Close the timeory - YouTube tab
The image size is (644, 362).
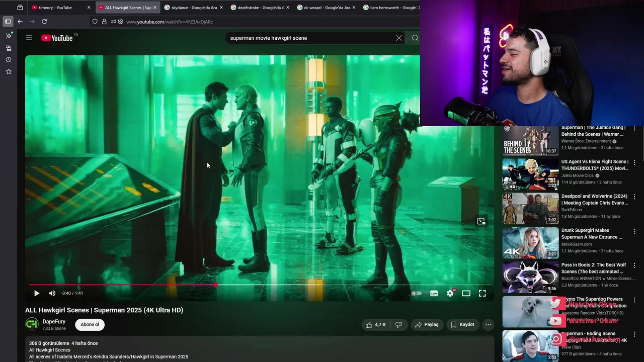(89, 8)
